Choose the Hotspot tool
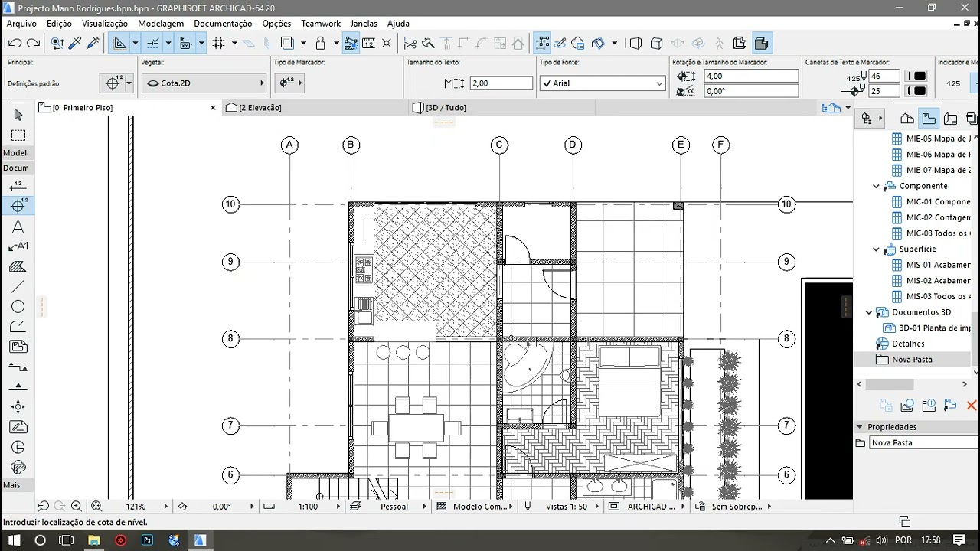 pos(18,406)
